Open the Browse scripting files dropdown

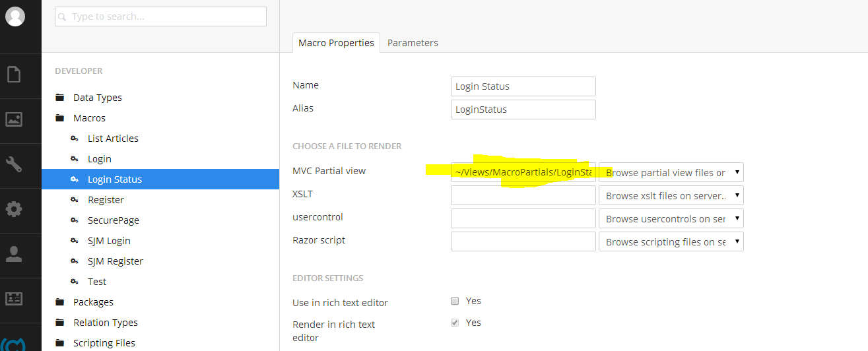click(671, 242)
